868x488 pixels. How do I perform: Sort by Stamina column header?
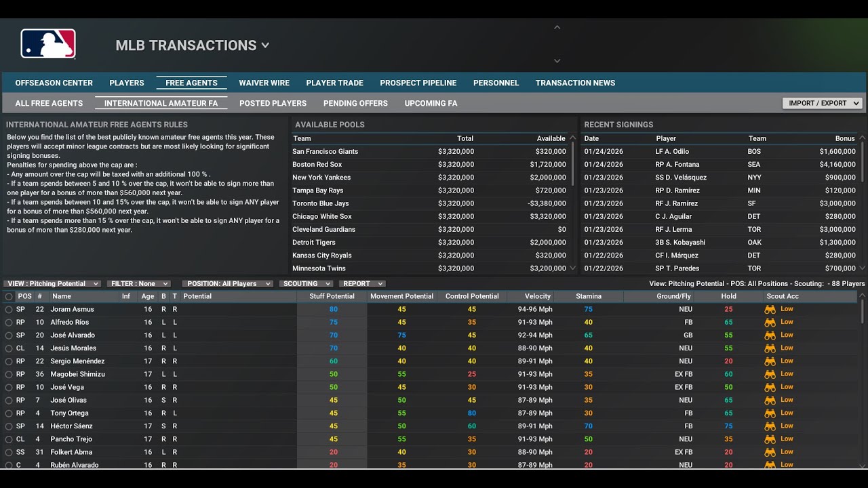pyautogui.click(x=589, y=296)
